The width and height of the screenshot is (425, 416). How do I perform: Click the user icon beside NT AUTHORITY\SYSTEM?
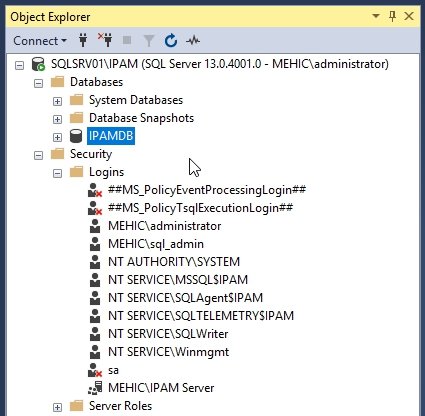[95, 262]
